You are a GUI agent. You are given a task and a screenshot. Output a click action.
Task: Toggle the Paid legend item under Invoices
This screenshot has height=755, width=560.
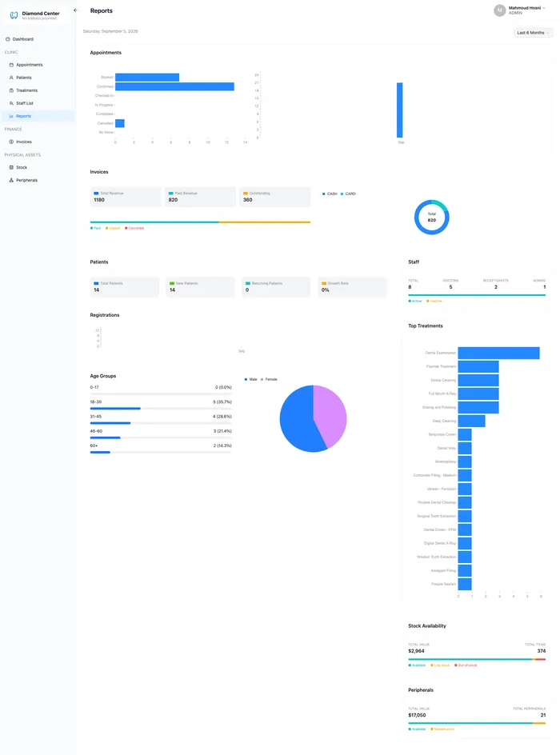coord(95,228)
